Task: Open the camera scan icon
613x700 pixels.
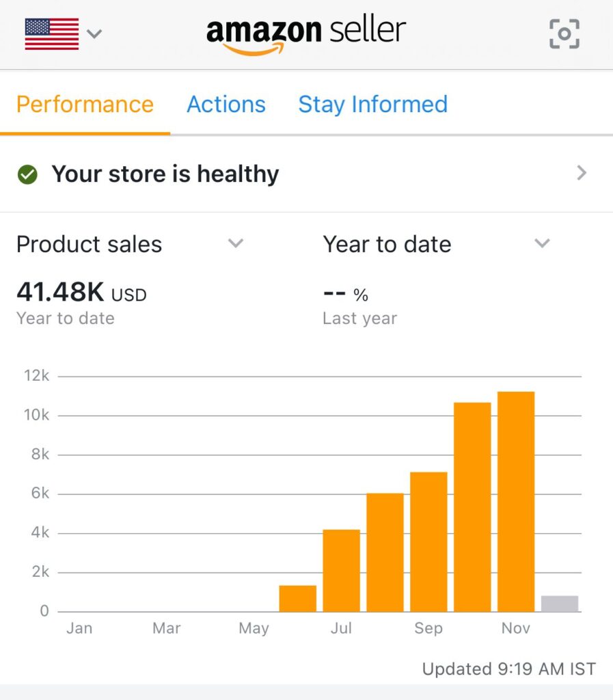Action: 564,34
